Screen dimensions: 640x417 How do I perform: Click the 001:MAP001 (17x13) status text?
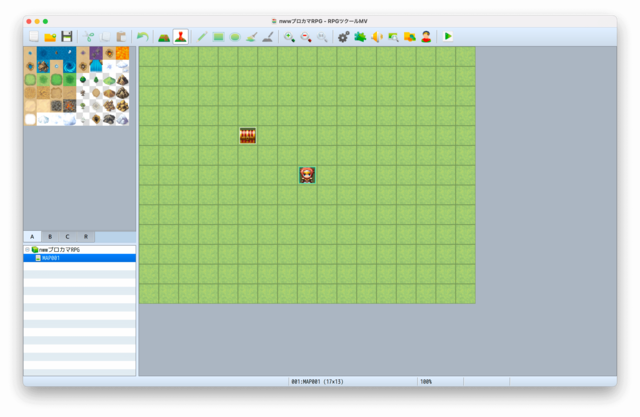click(x=317, y=382)
